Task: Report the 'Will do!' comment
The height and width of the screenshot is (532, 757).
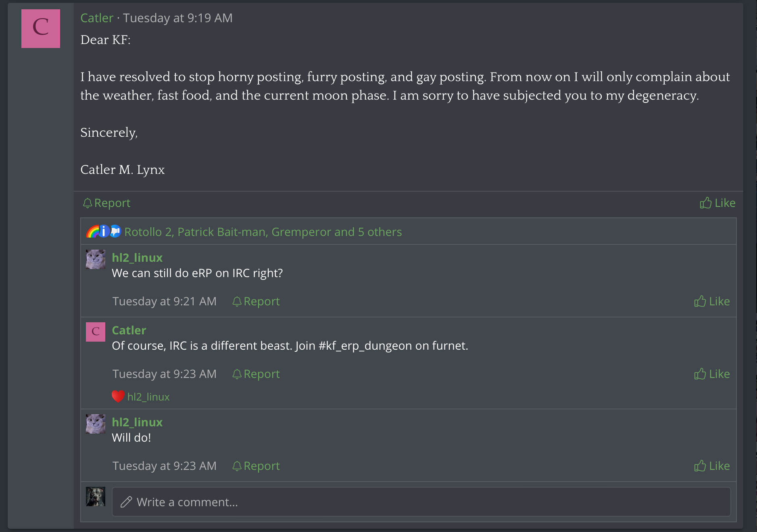Action: (256, 466)
